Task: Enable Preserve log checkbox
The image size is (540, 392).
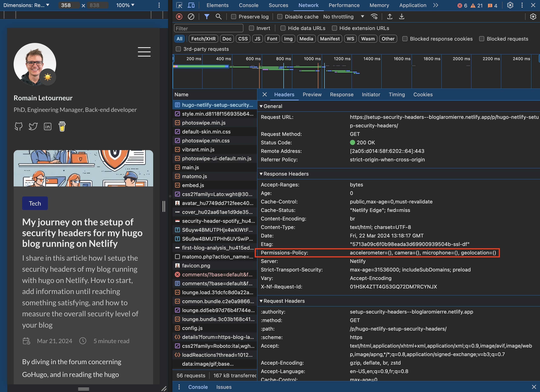Action: [x=234, y=17]
